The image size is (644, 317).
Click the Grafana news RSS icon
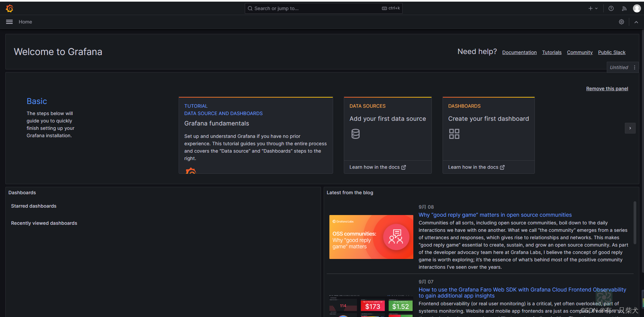point(624,8)
